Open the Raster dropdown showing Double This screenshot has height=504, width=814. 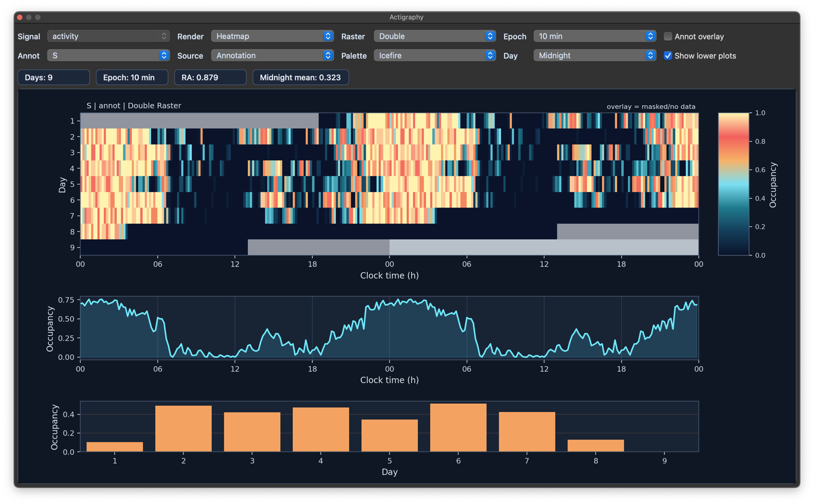434,36
